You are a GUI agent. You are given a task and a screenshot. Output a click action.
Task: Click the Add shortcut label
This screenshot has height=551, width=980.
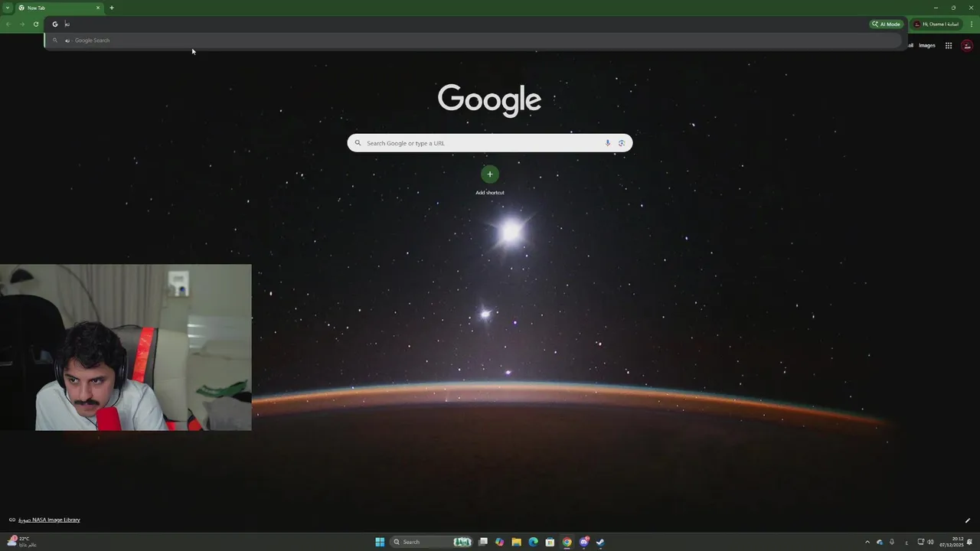tap(490, 192)
